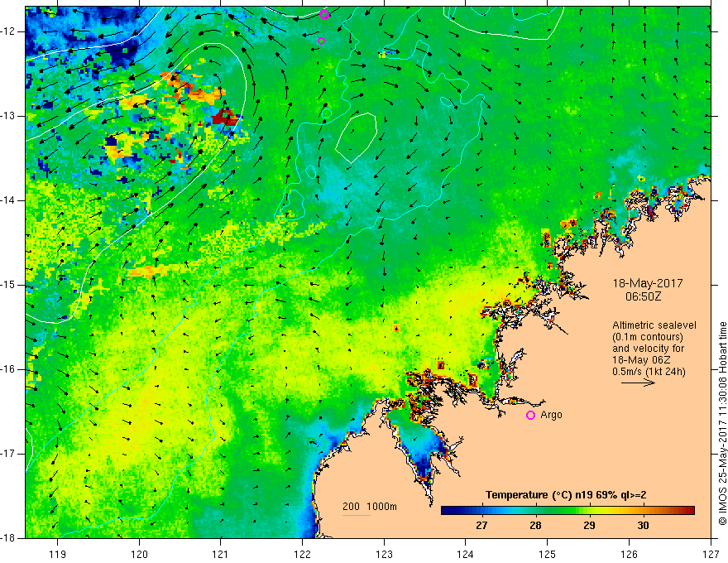Click the vertical IMOS copyright timestamp text
The width and height of the screenshot is (728, 563).
click(722, 424)
